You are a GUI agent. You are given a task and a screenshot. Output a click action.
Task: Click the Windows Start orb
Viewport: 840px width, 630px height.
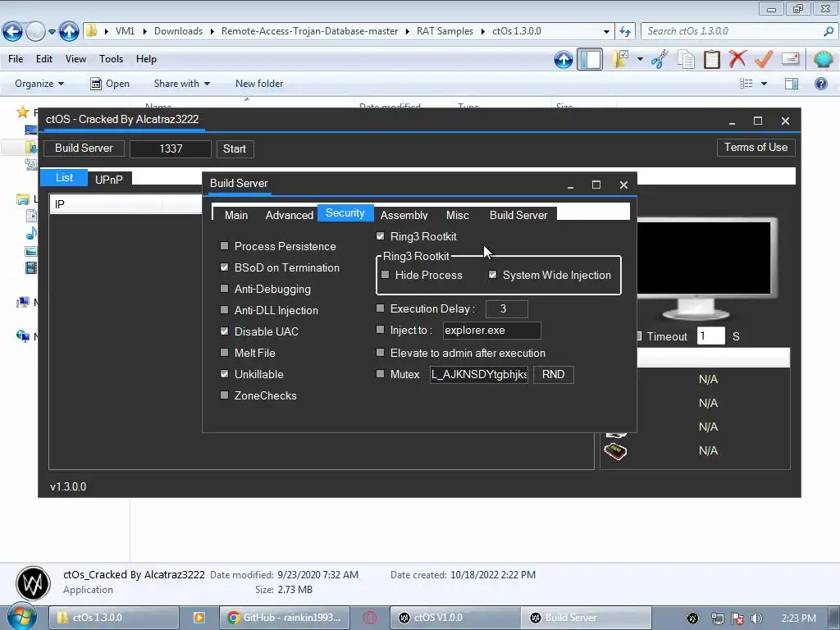tap(21, 616)
